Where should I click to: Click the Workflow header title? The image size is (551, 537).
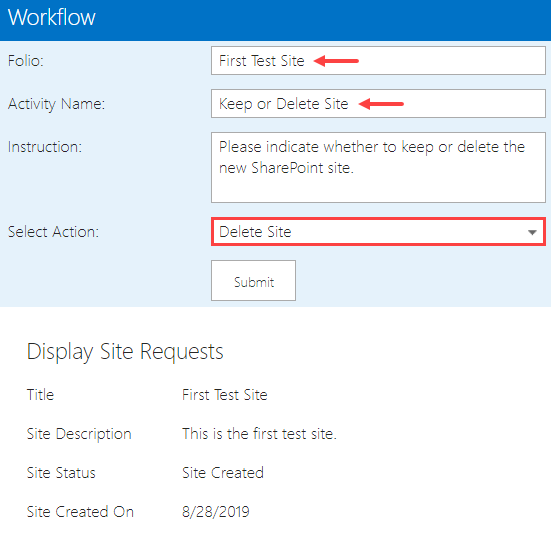coord(51,17)
